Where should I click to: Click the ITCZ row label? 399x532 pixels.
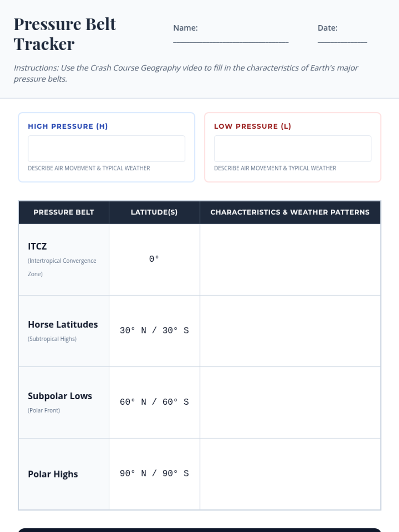[x=38, y=246]
